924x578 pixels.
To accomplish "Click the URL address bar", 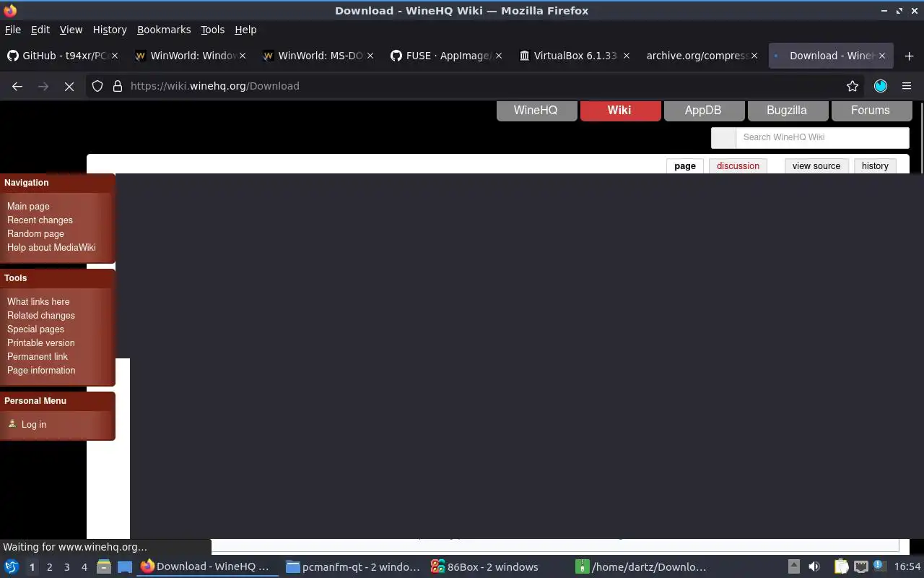I will click(476, 86).
